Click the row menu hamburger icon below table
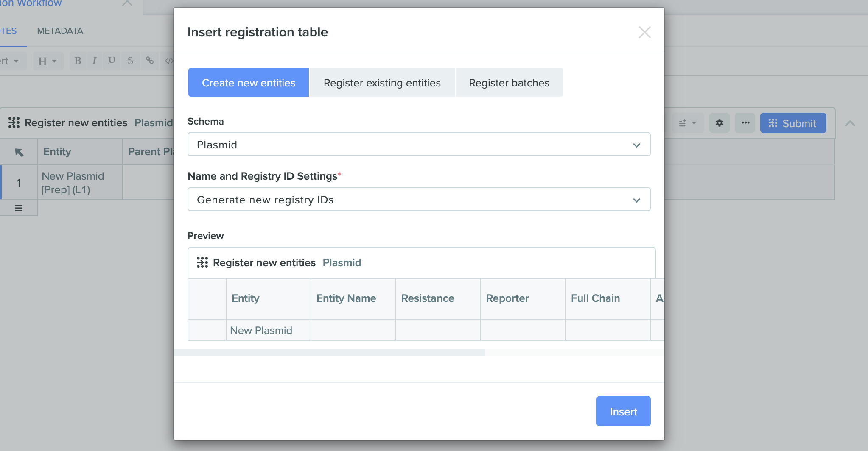The height and width of the screenshot is (451, 868). [x=19, y=208]
